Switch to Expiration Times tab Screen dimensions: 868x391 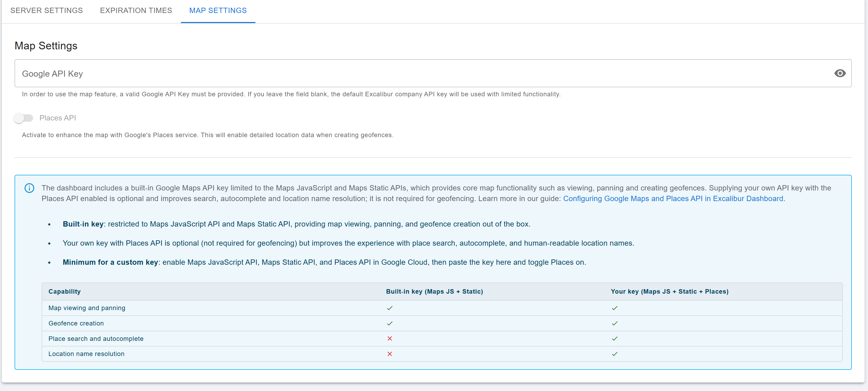136,10
